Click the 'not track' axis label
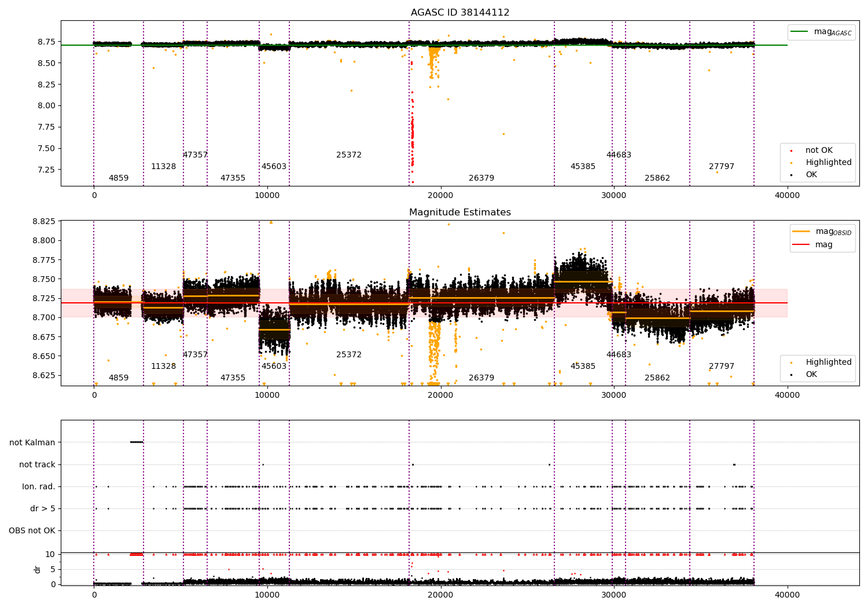Viewport: 868px width, 608px height. (37, 464)
